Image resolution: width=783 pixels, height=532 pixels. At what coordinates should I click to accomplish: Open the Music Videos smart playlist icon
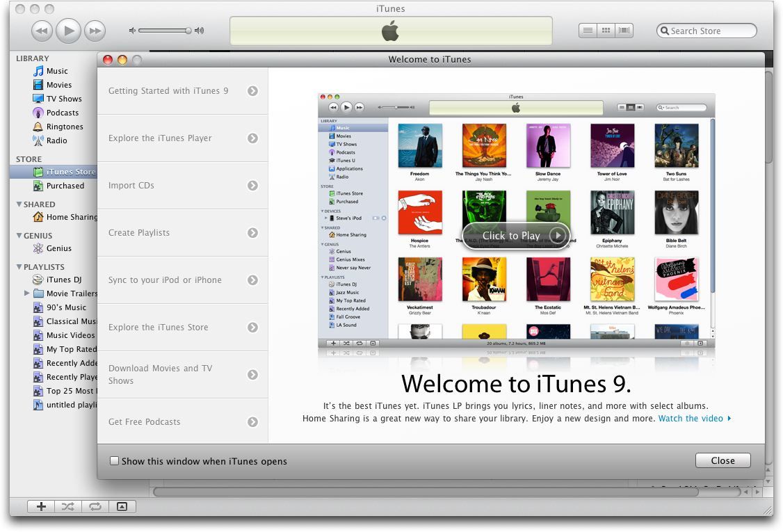38,335
